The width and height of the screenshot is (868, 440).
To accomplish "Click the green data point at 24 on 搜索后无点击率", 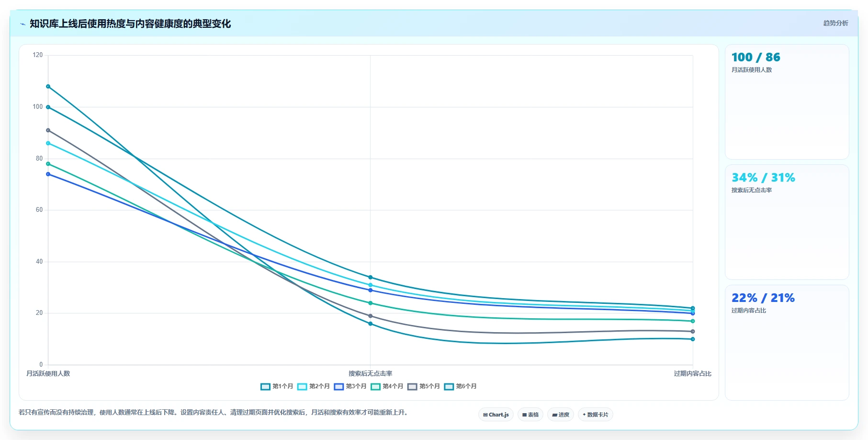I will [371, 303].
